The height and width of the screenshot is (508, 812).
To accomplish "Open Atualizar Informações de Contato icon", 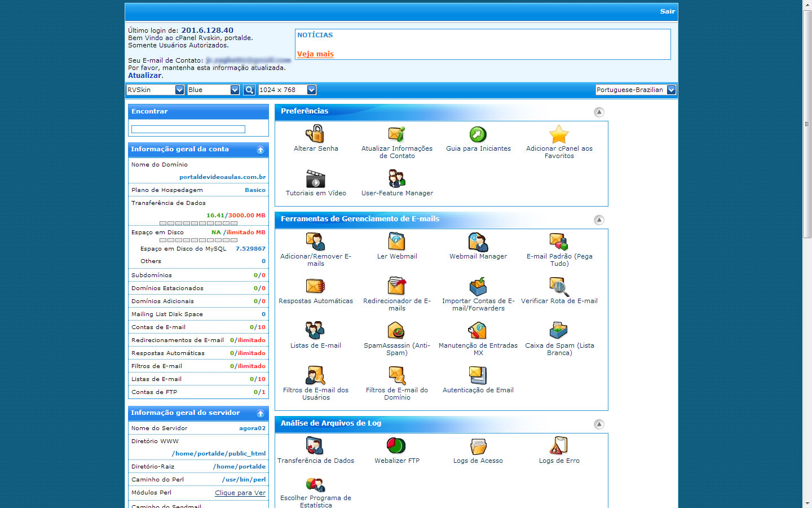I will click(397, 134).
